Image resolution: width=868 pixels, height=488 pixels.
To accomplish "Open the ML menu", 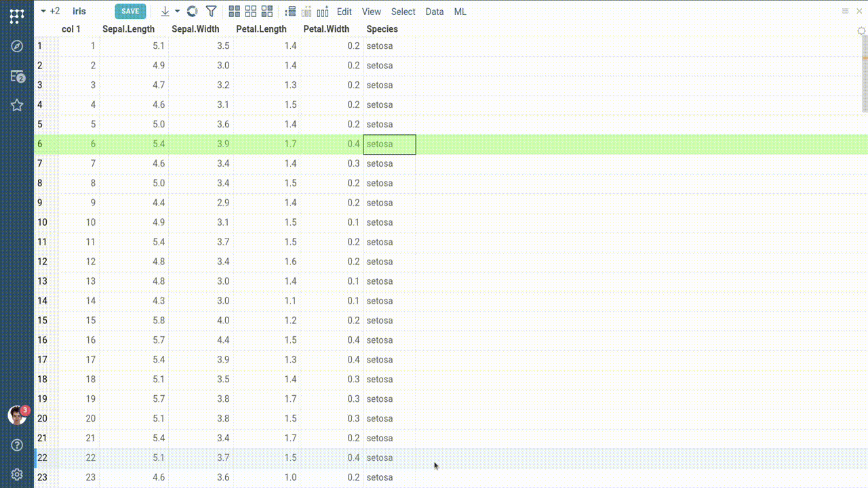I will [x=460, y=12].
